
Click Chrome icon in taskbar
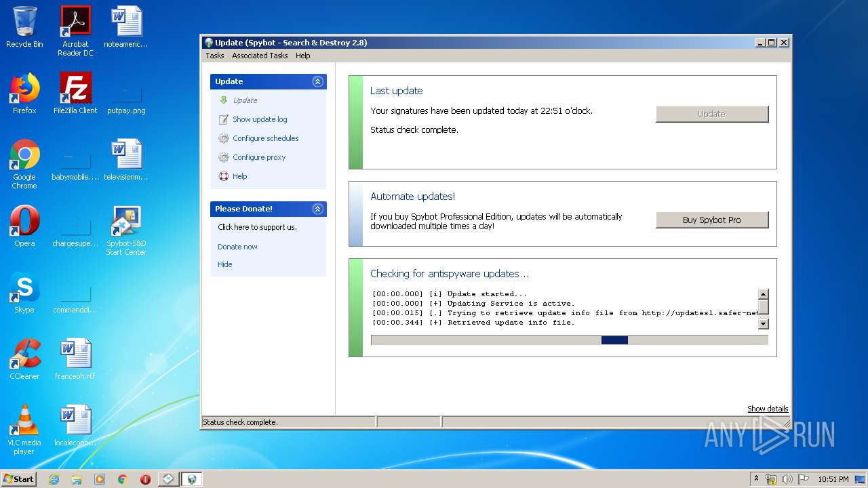coord(123,479)
